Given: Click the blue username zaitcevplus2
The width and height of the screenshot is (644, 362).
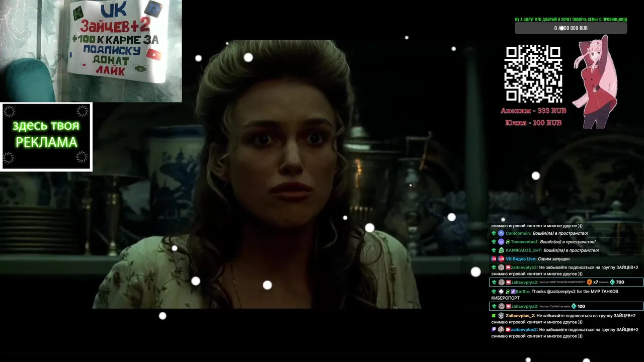Looking at the screenshot, I should (524, 330).
